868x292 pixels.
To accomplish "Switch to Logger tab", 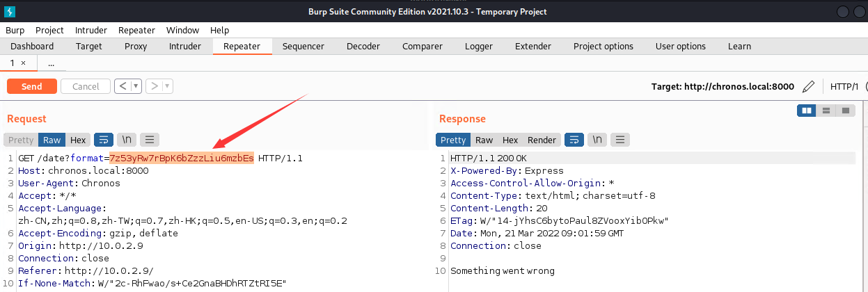I will [478, 47].
